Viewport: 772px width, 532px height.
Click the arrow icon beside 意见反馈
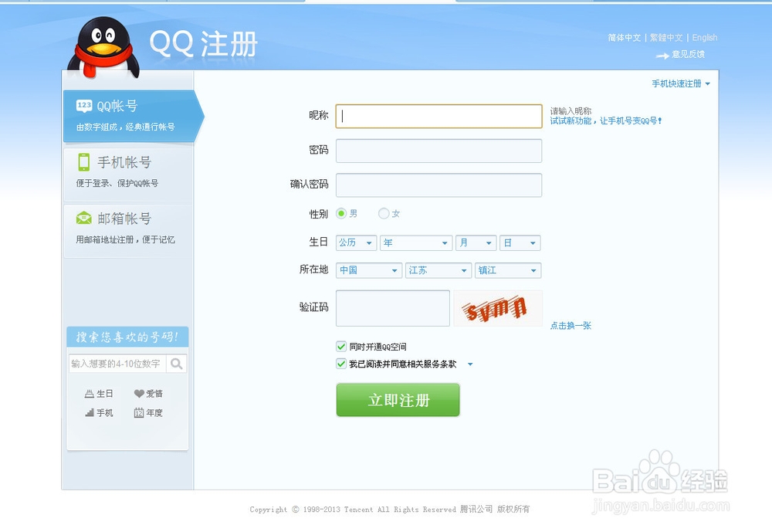tap(662, 56)
